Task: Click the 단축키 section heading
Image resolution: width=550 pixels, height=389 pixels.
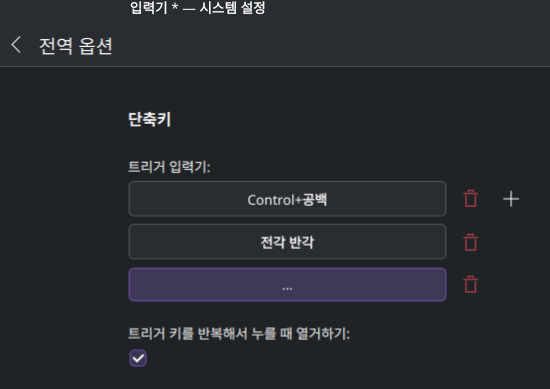Action: coord(150,119)
